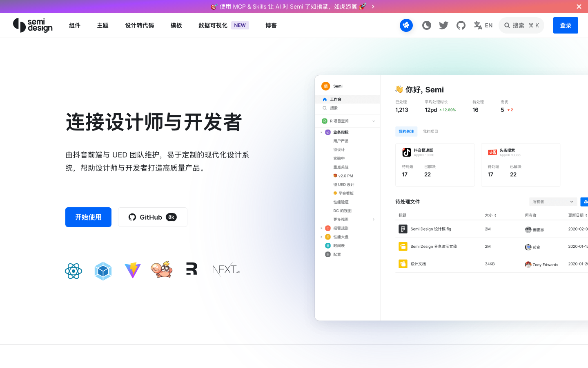Viewport: 588px width, 368px height.
Task: Open the GitHub icon in the header
Action: tap(461, 25)
